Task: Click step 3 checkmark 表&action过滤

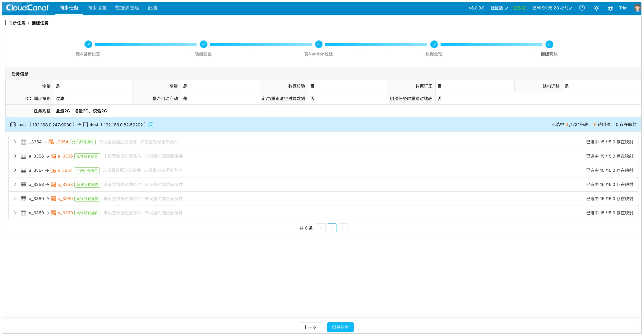Action: [319, 44]
